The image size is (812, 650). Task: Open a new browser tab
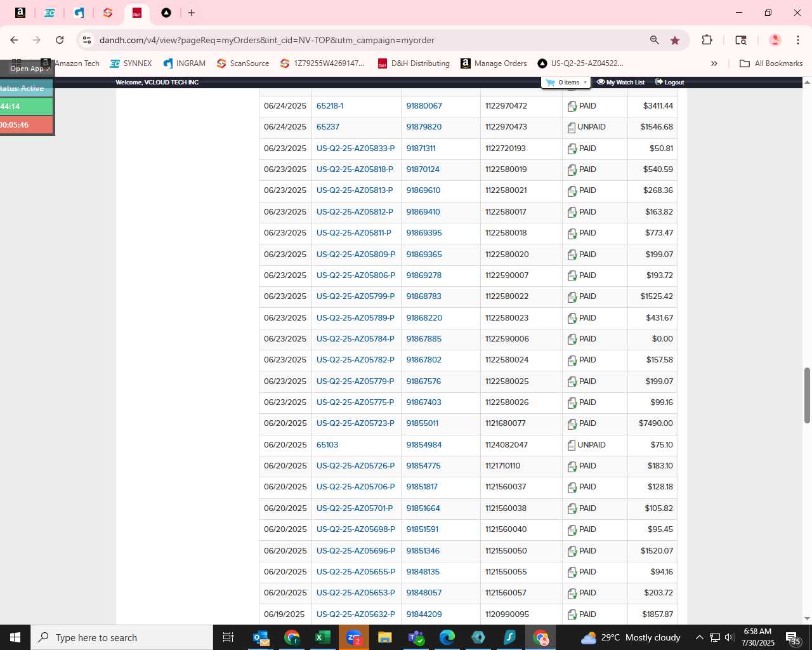pyautogui.click(x=192, y=13)
